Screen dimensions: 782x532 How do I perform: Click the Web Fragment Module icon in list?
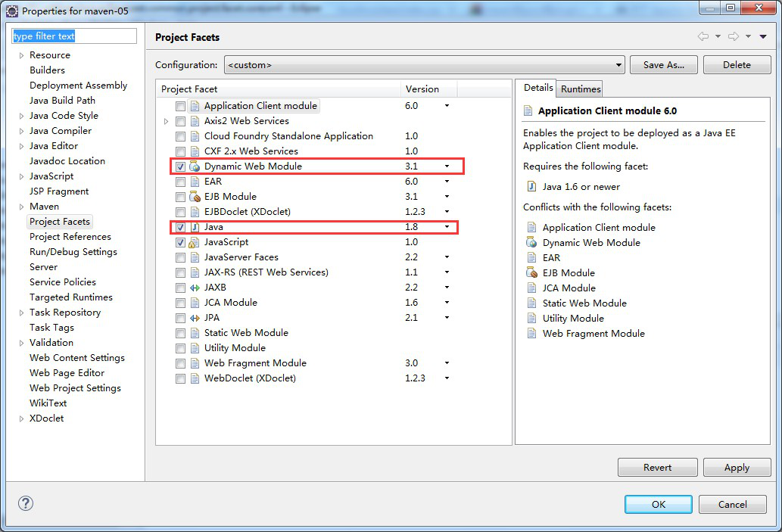coord(195,363)
